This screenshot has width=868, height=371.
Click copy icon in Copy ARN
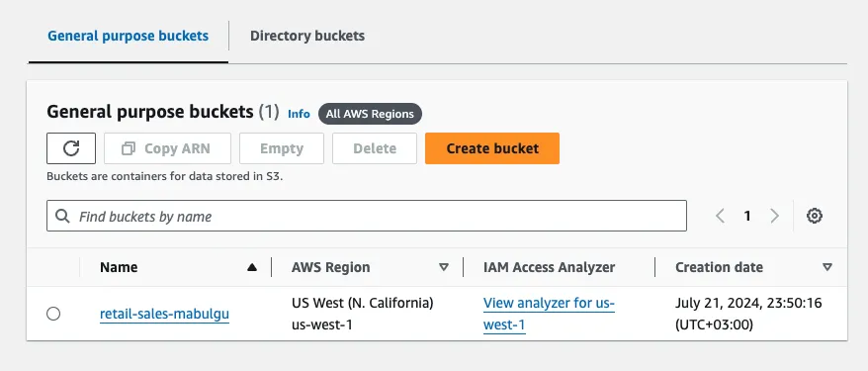point(129,148)
